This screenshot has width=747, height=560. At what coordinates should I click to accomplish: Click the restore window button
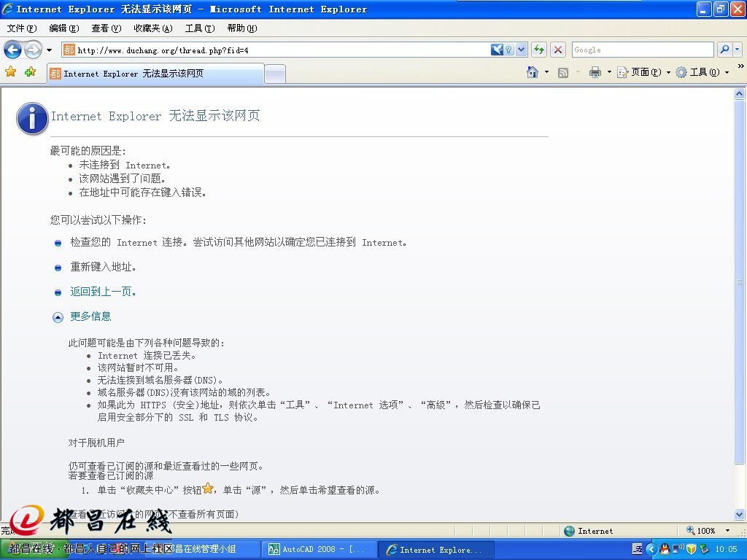tap(721, 9)
